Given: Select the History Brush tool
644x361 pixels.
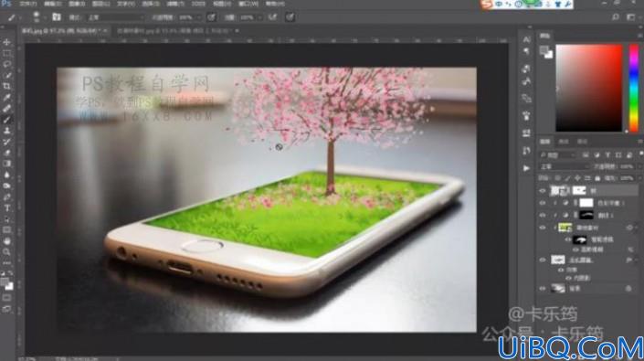Looking at the screenshot, I should [6, 142].
